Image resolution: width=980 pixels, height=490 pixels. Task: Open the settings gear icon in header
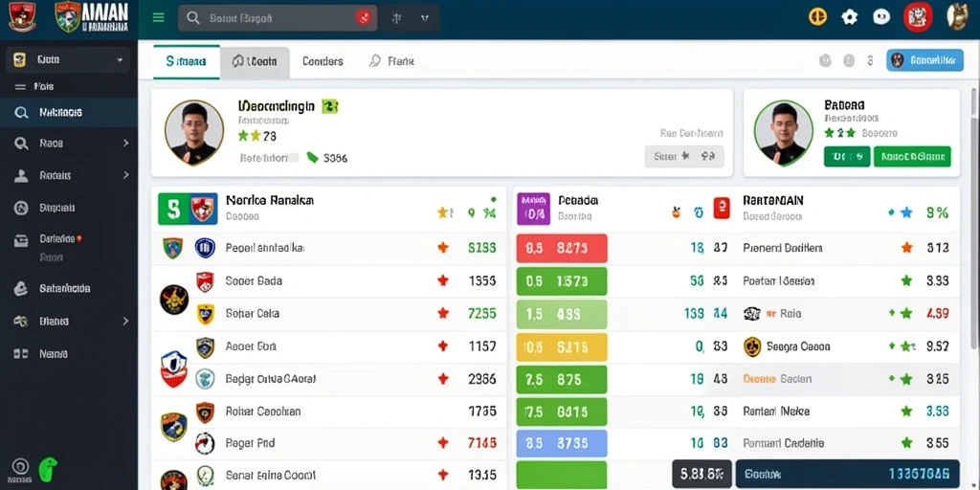pyautogui.click(x=850, y=17)
